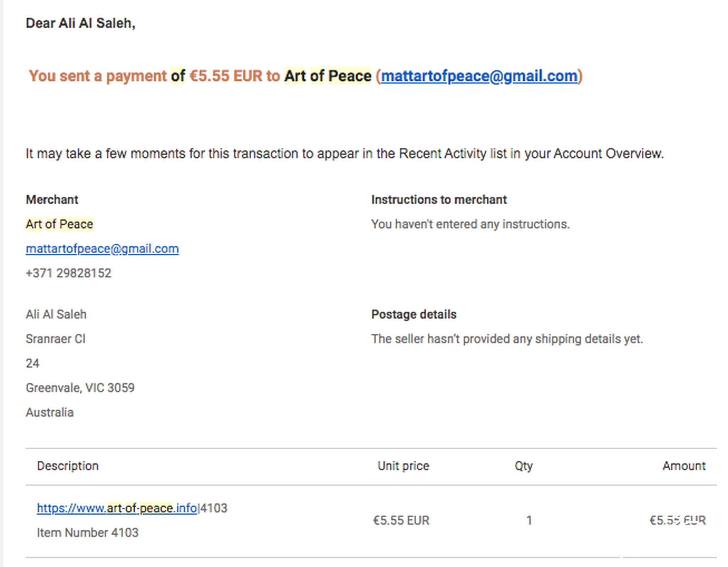Click the seller shipping details message
Screen dimensions: 728x567
[507, 339]
